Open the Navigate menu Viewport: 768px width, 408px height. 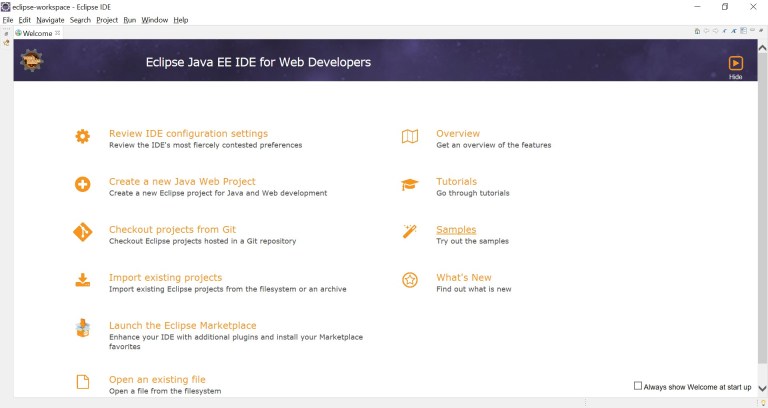point(50,20)
